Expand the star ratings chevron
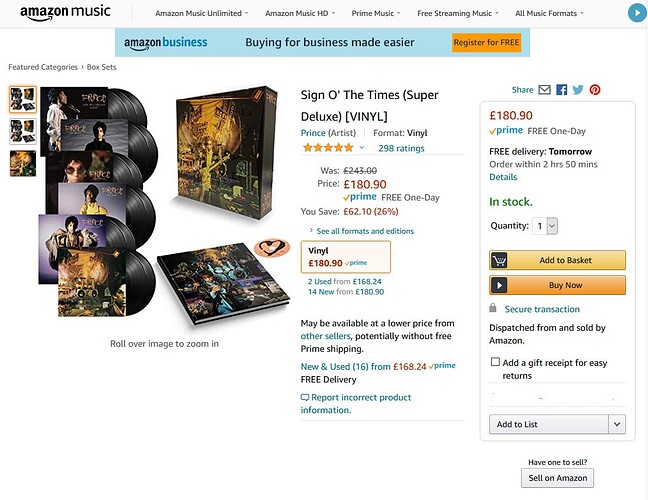648x500 pixels. pos(362,148)
